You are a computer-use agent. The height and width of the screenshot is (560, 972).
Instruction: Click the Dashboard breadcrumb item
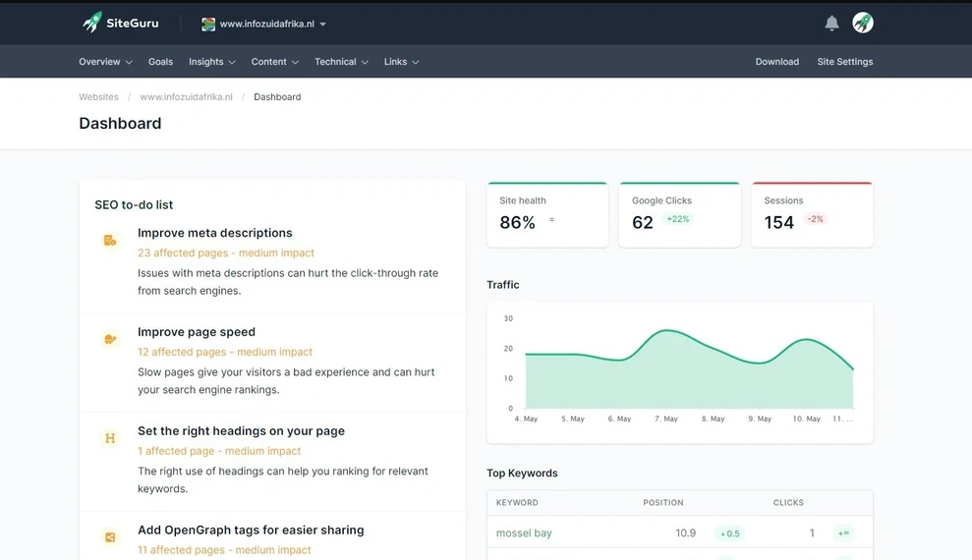tap(277, 96)
